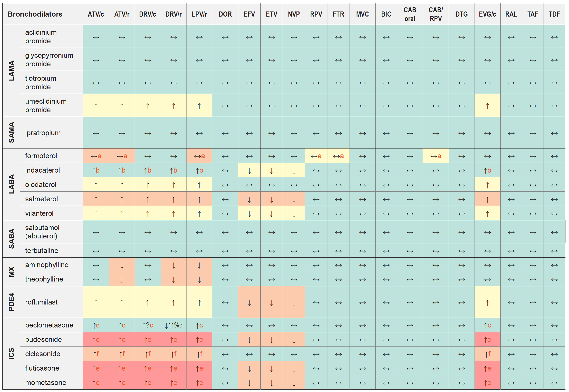Click theophylline's down arrow under LPV/r
Image resolution: width=569 pixels, height=392 pixels.
tap(199, 279)
